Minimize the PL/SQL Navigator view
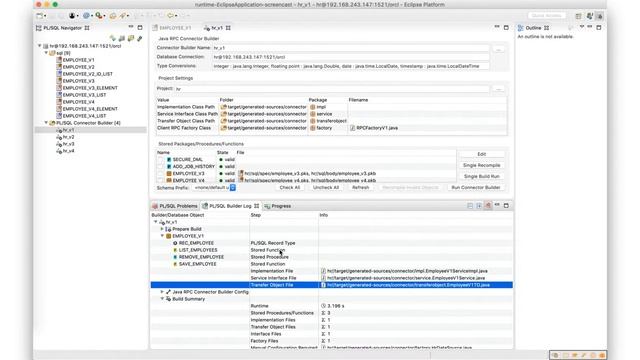This screenshot has height=360, width=640. (131, 27)
